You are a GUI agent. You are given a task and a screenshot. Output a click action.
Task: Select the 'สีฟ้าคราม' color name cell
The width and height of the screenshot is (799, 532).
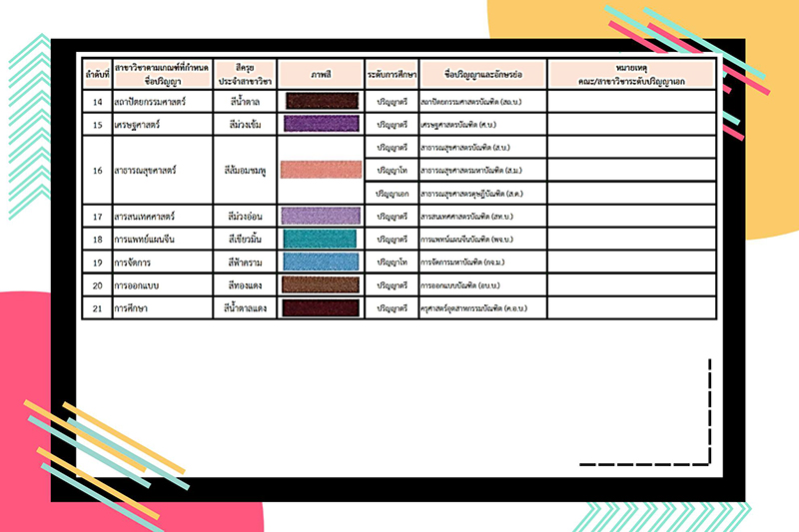point(245,262)
